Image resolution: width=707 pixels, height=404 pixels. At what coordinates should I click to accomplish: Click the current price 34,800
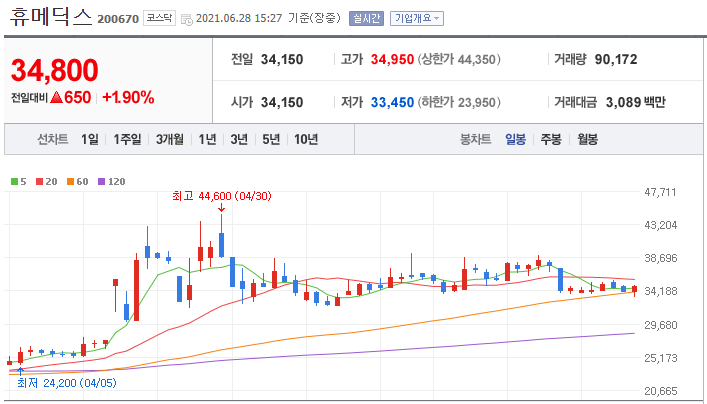[x=55, y=70]
